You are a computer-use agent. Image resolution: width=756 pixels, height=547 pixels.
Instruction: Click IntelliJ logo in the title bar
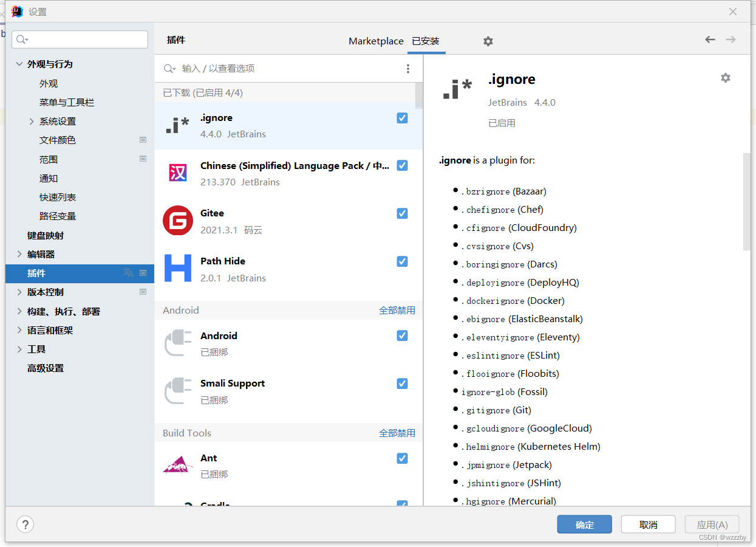[x=17, y=12]
